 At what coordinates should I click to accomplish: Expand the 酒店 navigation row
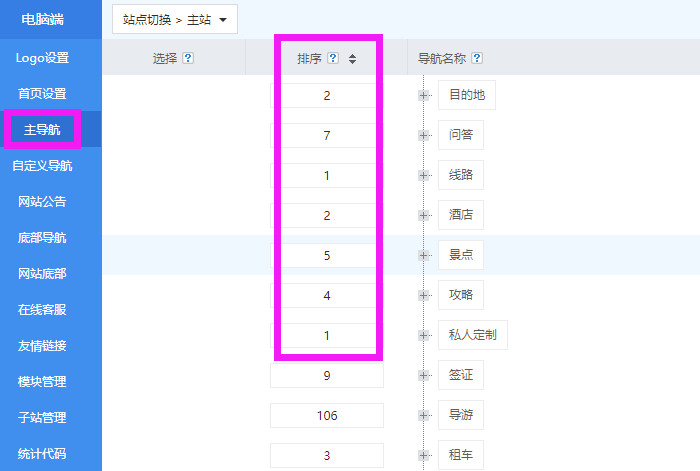424,215
